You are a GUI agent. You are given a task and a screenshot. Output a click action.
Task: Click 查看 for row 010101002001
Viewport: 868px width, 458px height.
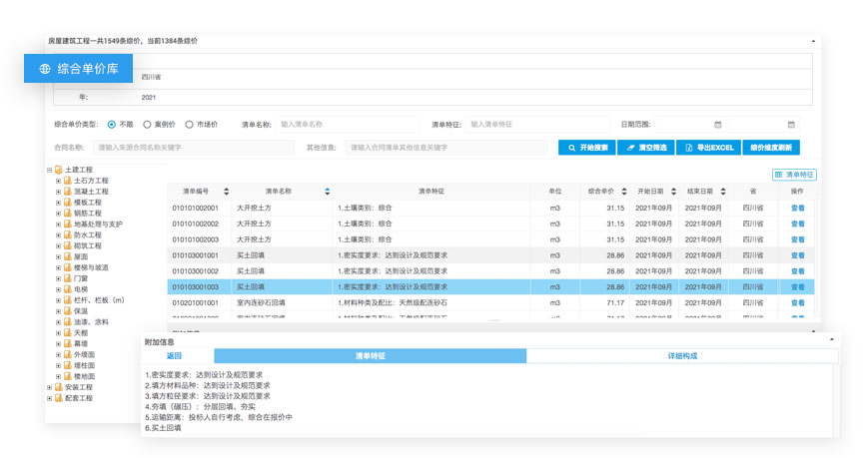pyautogui.click(x=798, y=208)
